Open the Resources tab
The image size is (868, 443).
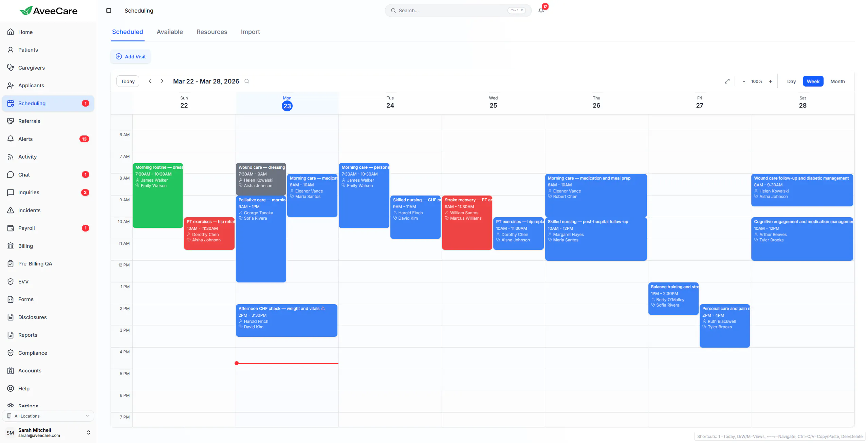(x=212, y=32)
